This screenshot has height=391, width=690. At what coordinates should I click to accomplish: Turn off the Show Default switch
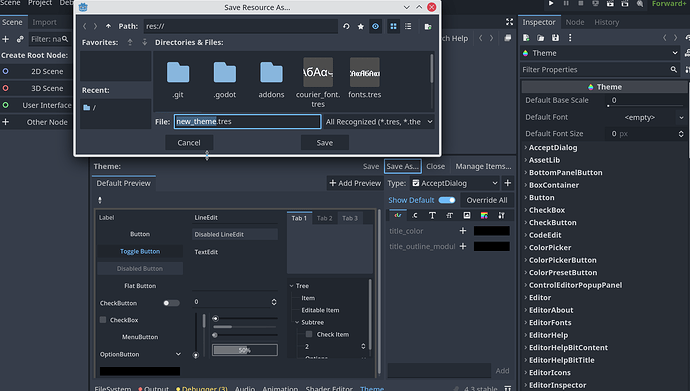click(447, 200)
